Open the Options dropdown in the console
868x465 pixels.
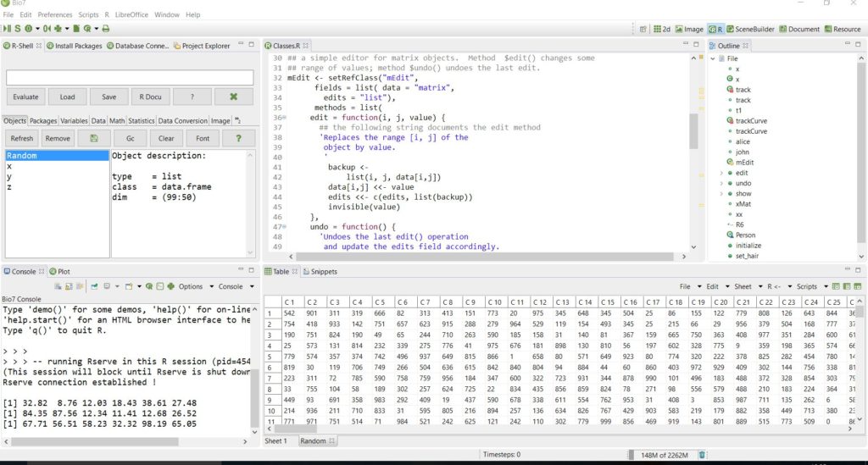190,286
